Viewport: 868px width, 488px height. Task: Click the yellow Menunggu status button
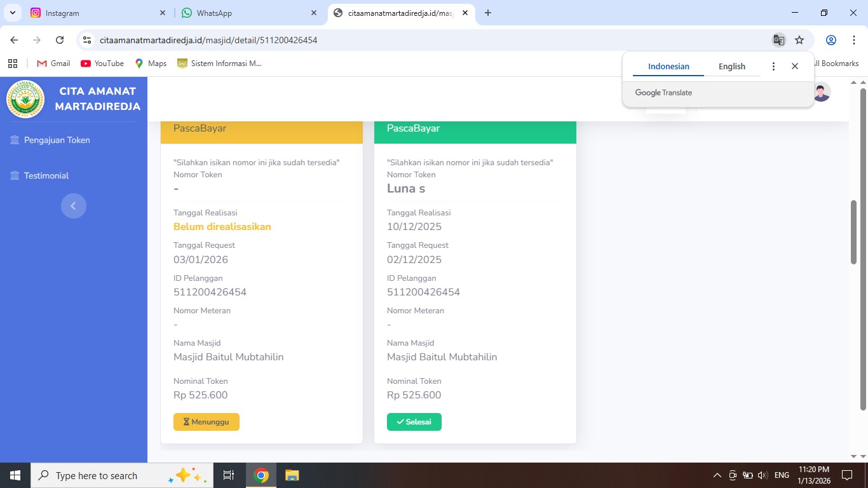[206, 422]
